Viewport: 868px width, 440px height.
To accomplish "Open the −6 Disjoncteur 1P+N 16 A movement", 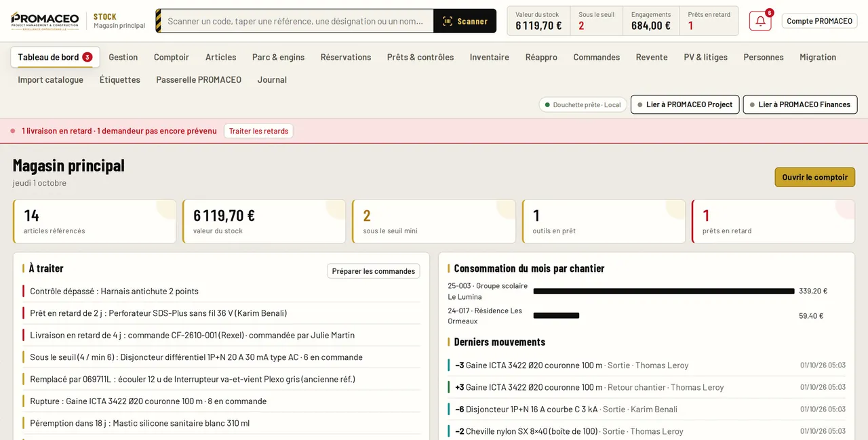I will click(x=647, y=409).
